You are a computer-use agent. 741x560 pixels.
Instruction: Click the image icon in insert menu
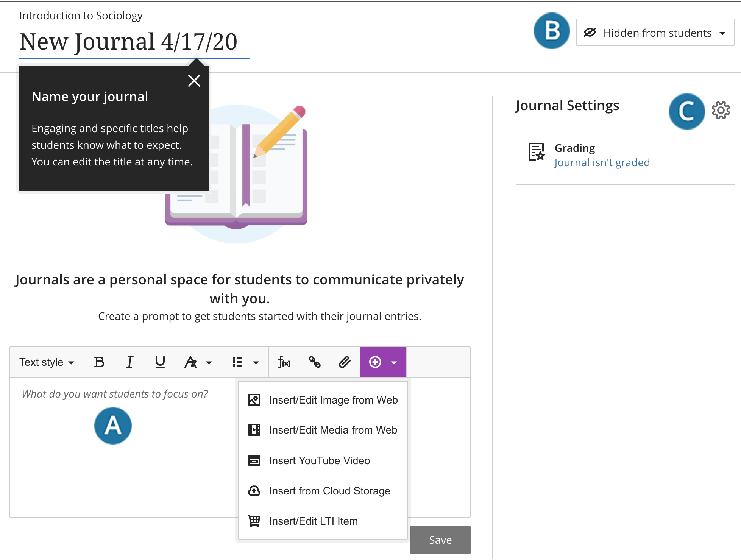coord(254,400)
